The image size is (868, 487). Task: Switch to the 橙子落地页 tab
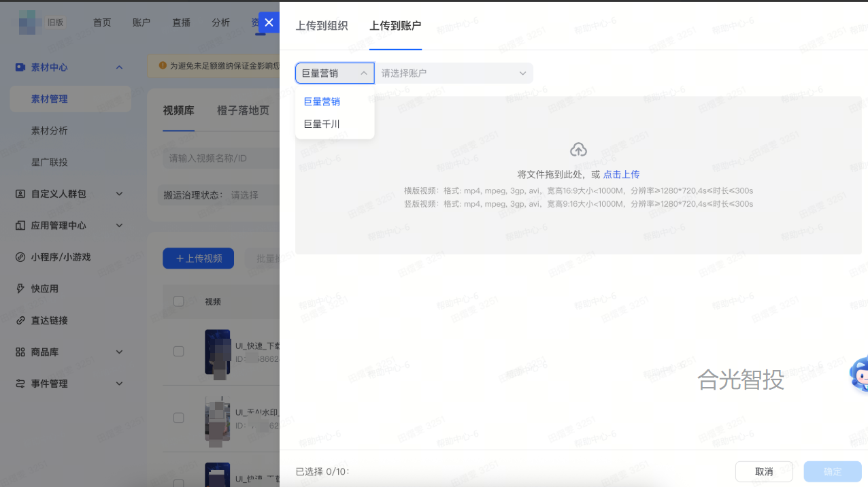click(x=243, y=110)
